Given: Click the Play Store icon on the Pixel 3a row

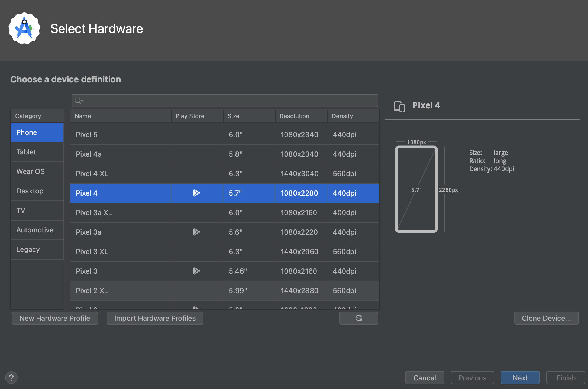Looking at the screenshot, I should [197, 232].
